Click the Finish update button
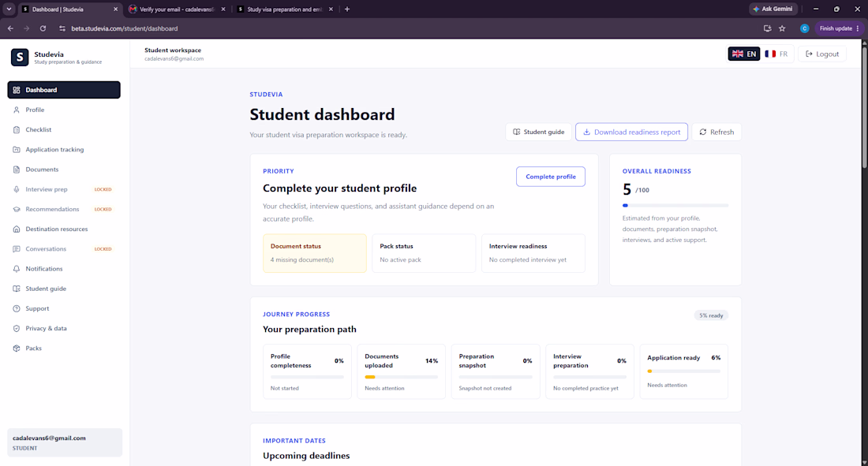The image size is (868, 466). 840,28
